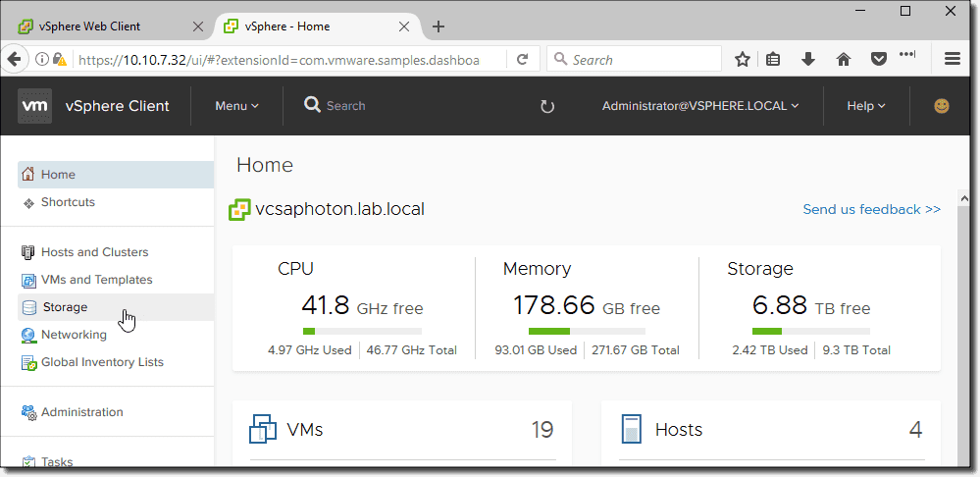This screenshot has height=477, width=980.
Task: Go to Home in the sidebar
Action: (116, 175)
